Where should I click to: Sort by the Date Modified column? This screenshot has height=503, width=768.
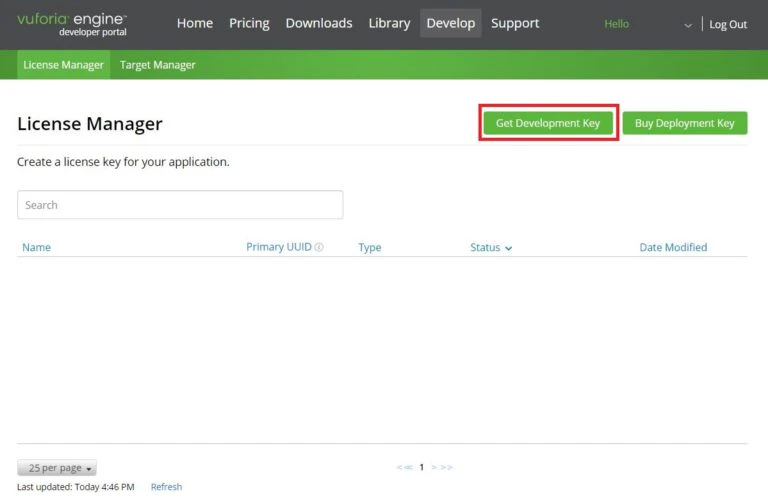[673, 247]
